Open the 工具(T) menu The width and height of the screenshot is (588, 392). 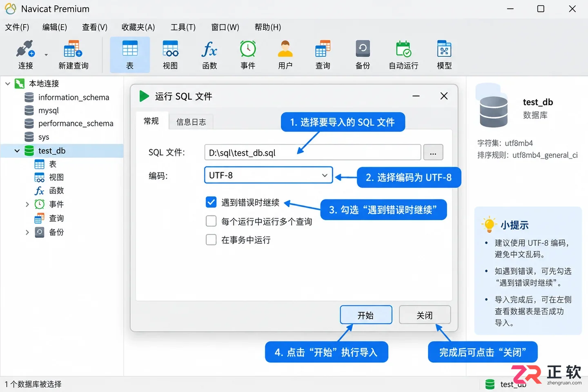[x=183, y=27]
